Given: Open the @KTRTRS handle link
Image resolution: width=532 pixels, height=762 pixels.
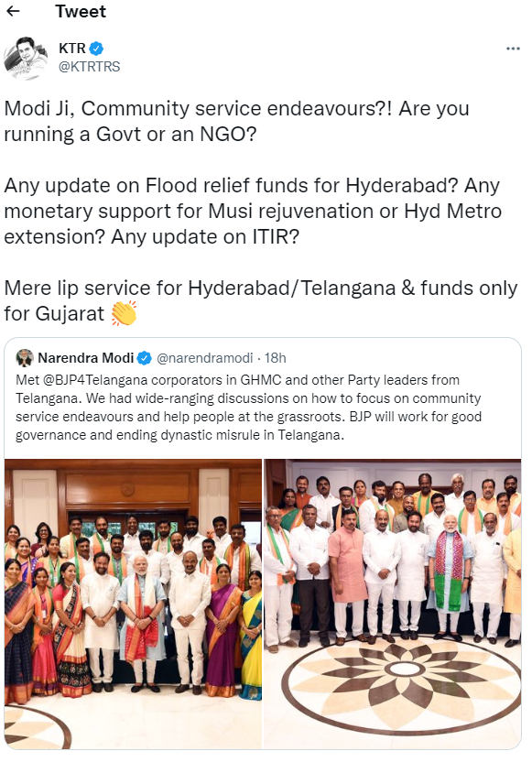Looking at the screenshot, I should (90, 67).
